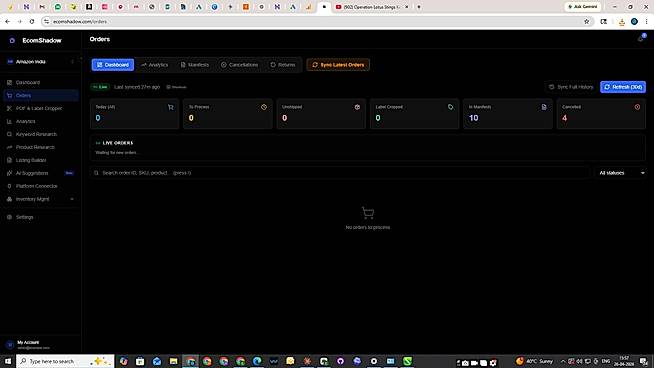654x368 pixels.
Task: Open AI Suggestions page
Action: pyautogui.click(x=40, y=173)
